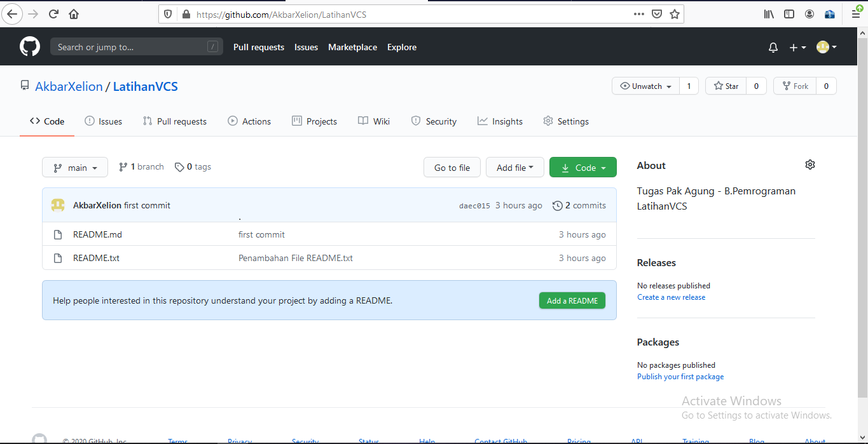This screenshot has width=868, height=444.
Task: Open the plus create-new dropdown
Action: [797, 48]
